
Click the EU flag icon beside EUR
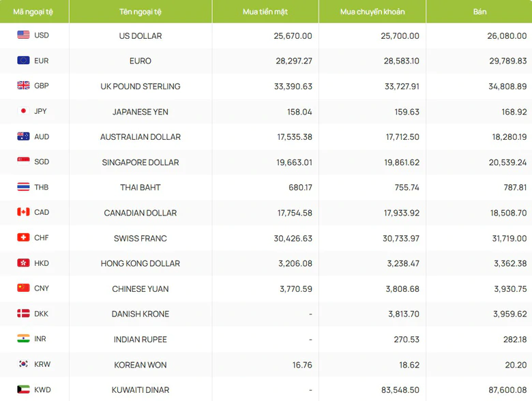23,61
